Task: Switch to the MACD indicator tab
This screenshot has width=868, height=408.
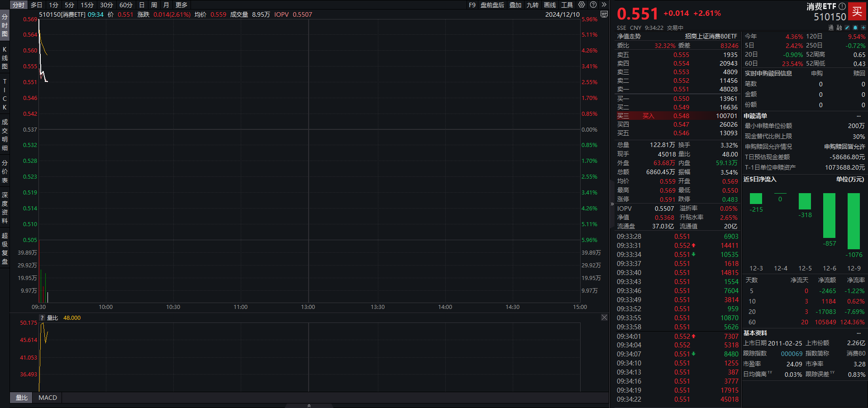Action: (48, 398)
